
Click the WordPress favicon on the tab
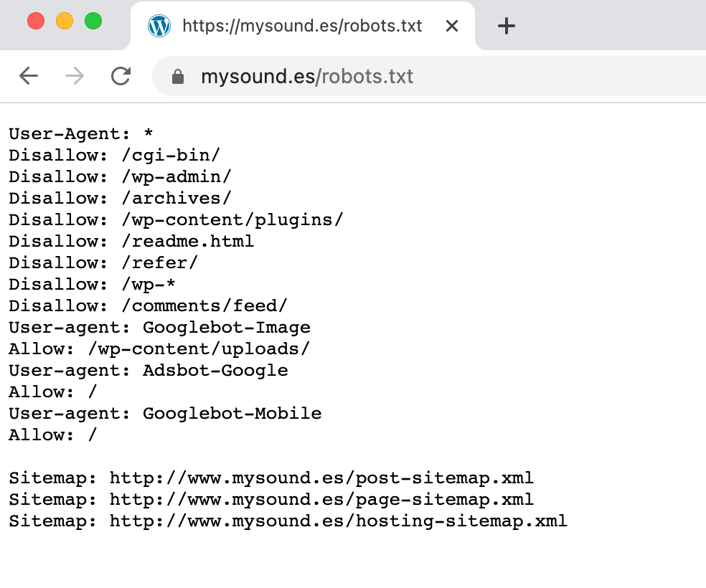coord(159,26)
